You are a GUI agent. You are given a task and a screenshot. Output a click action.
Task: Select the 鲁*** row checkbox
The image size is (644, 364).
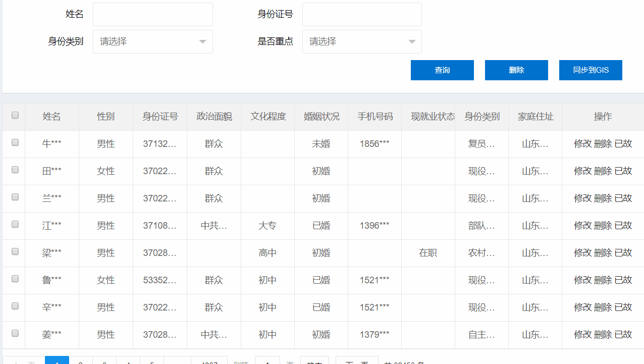(x=15, y=279)
